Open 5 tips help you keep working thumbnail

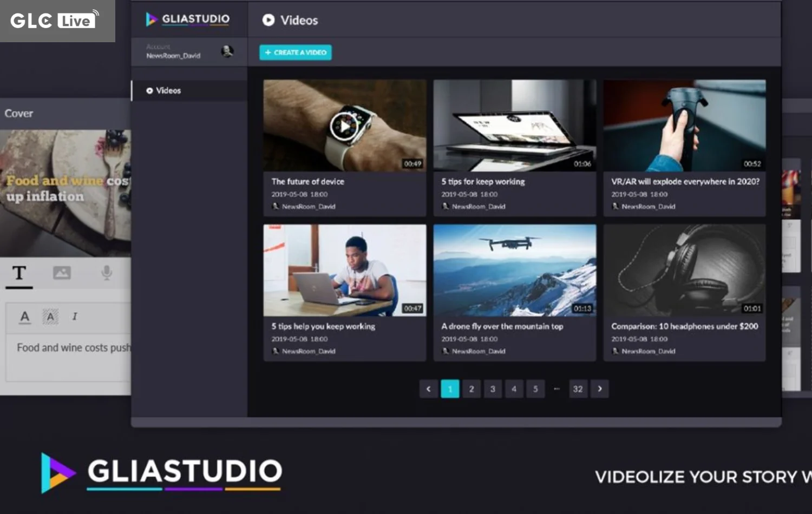[x=345, y=271]
